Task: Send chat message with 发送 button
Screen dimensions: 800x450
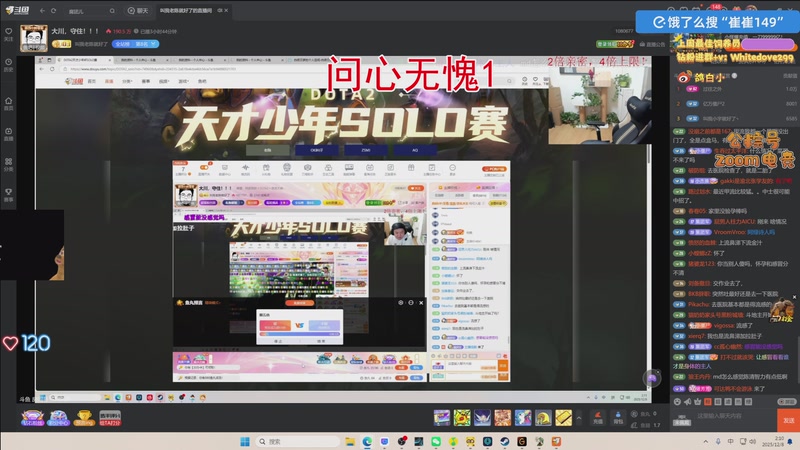Action: pos(789,420)
